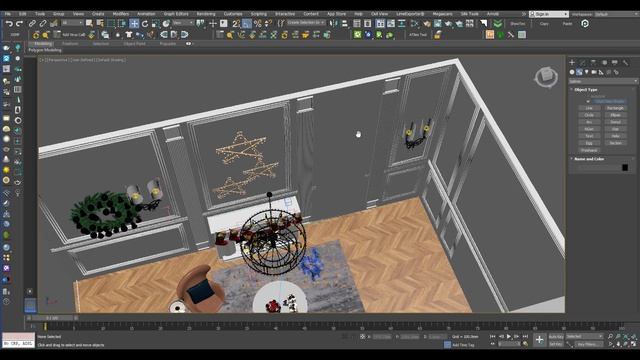Click the ViewCube navigation widget
Image resolution: width=640 pixels, height=360 pixels.
[546, 77]
